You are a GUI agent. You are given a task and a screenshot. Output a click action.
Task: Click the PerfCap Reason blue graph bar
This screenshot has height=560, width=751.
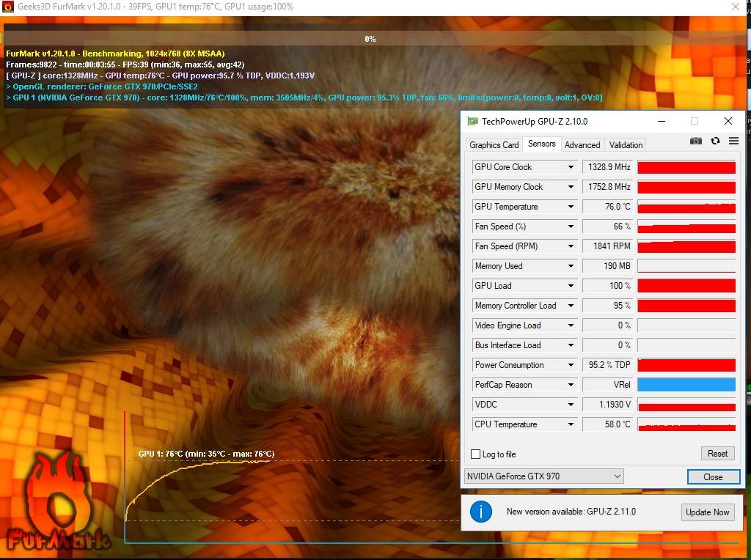[x=686, y=385]
